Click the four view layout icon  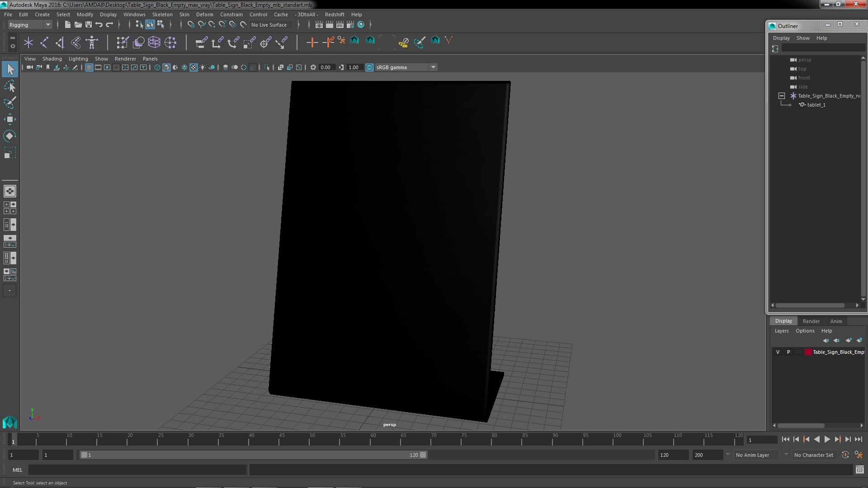(9, 208)
